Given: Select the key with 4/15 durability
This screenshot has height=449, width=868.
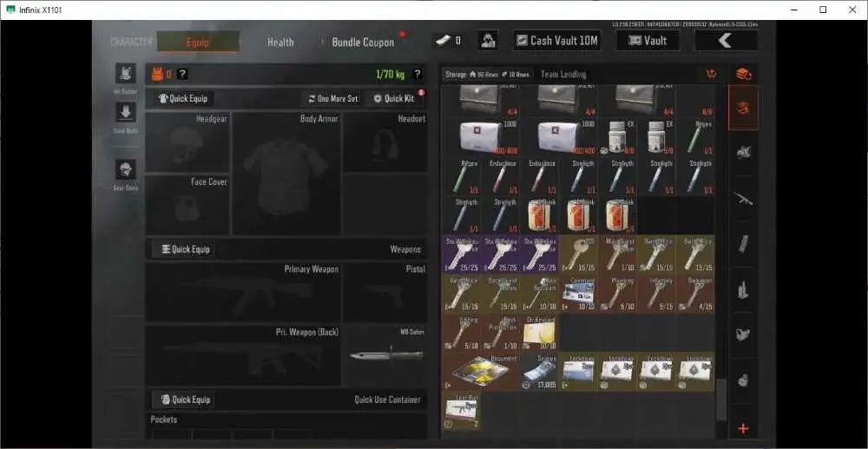Looking at the screenshot, I should [695, 294].
